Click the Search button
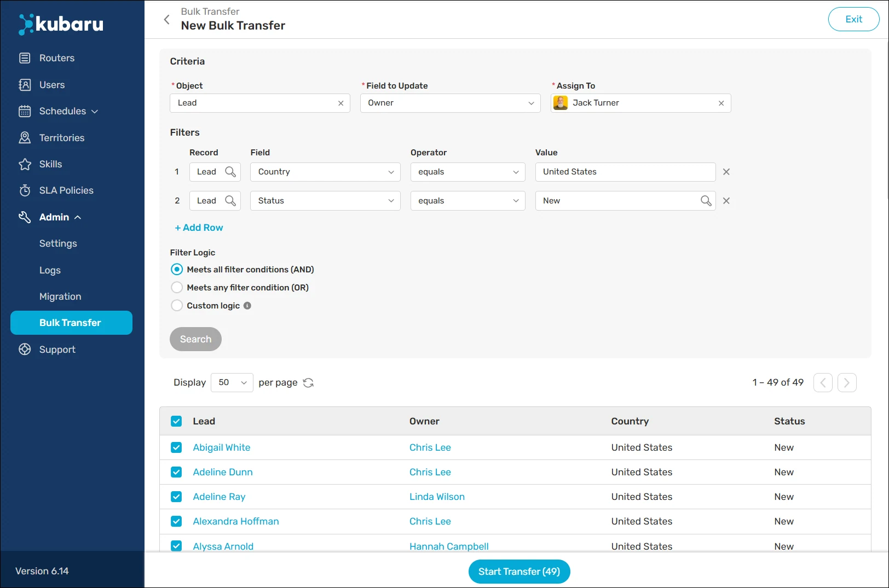The height and width of the screenshot is (588, 889). click(195, 339)
